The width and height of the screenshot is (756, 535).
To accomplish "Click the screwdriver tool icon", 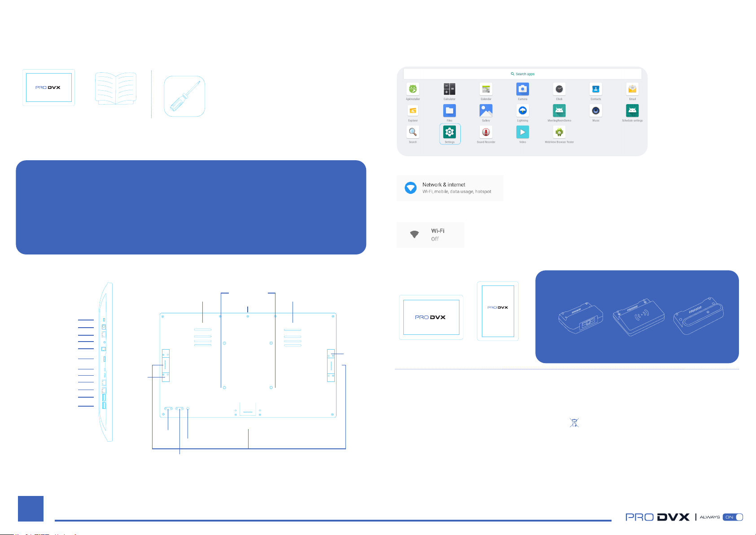I will pos(184,96).
